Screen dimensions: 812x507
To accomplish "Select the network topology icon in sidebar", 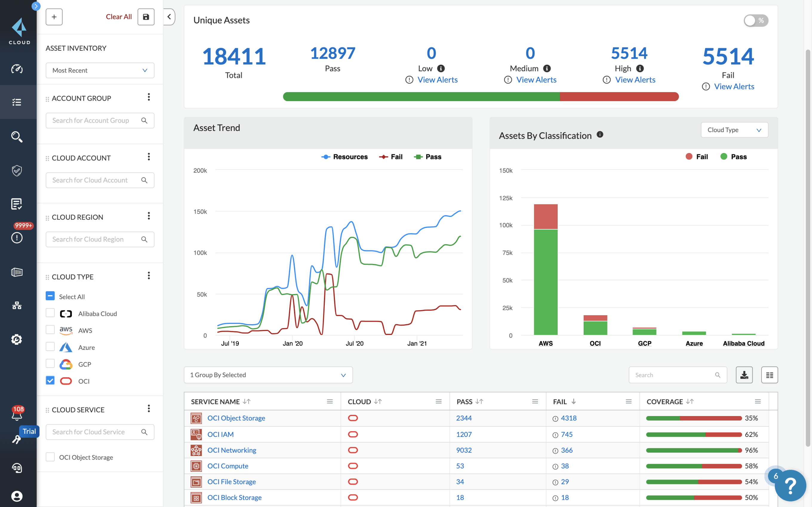I will pyautogui.click(x=16, y=305).
